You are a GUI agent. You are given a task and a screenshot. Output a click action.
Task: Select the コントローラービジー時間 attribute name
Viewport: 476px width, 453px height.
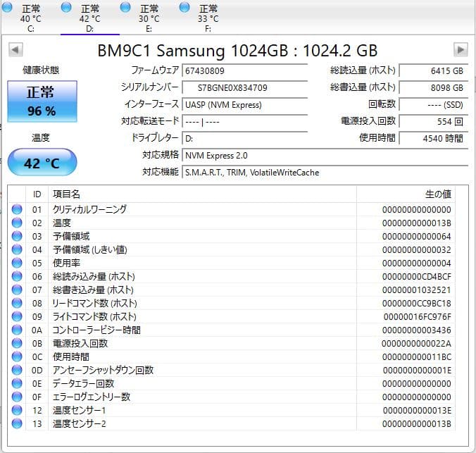[96, 330]
